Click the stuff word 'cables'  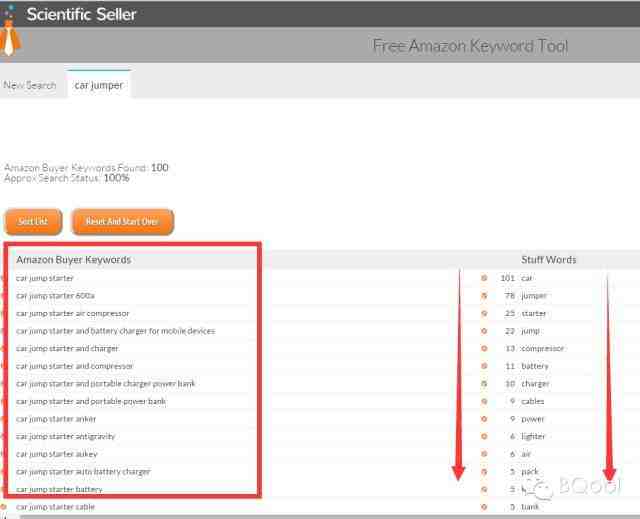(533, 401)
